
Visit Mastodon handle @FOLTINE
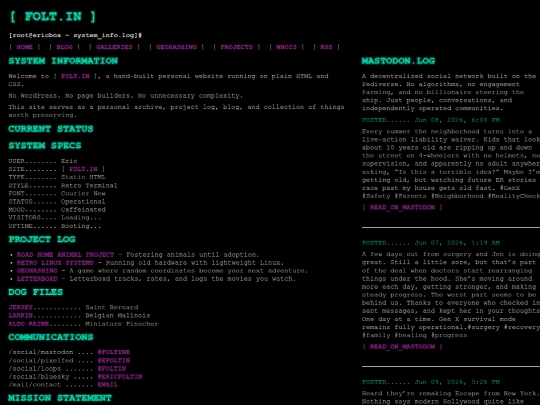pyautogui.click(x=114, y=352)
